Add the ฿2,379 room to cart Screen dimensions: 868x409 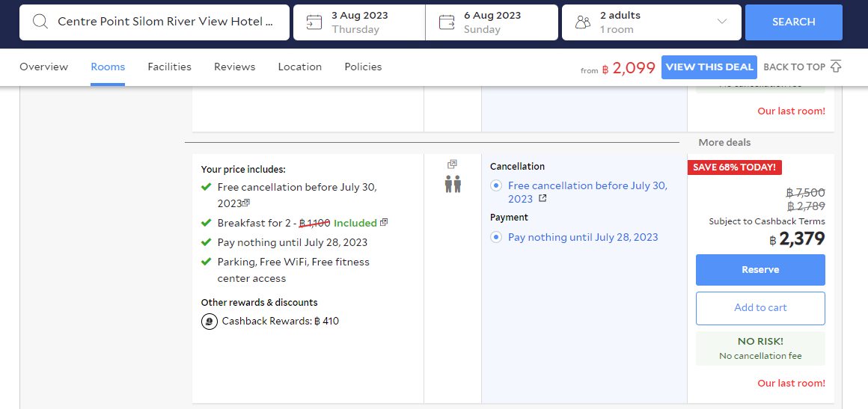click(760, 308)
